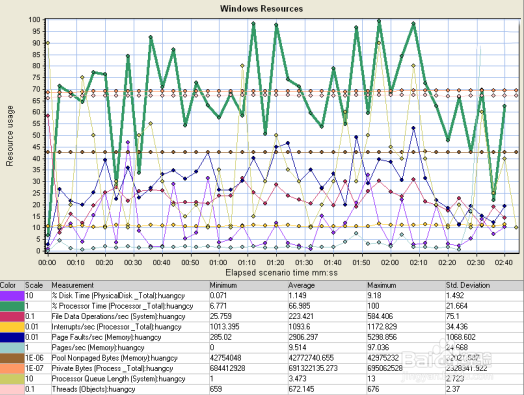Select the Private Bytes (Process _Total) measurement

112,368
